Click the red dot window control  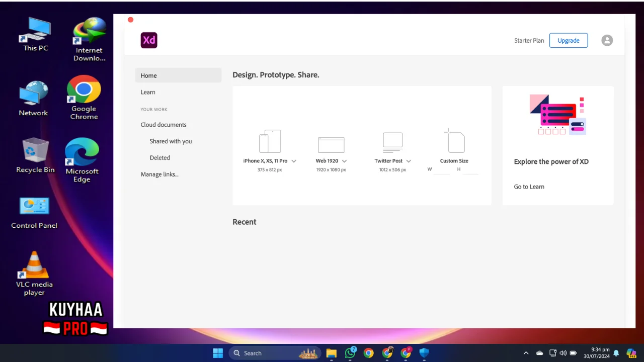coord(131,20)
